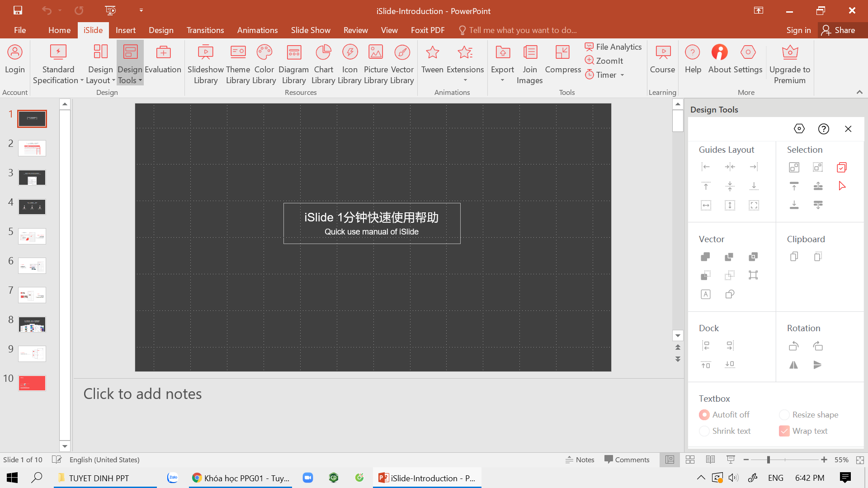Click the first Dock icon

(x=706, y=346)
